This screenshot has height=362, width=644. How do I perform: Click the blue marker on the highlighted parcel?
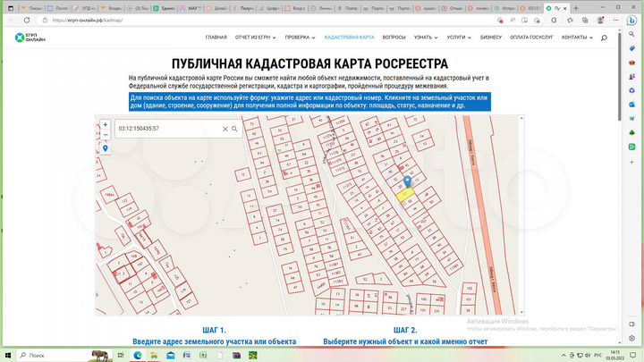[x=407, y=181]
